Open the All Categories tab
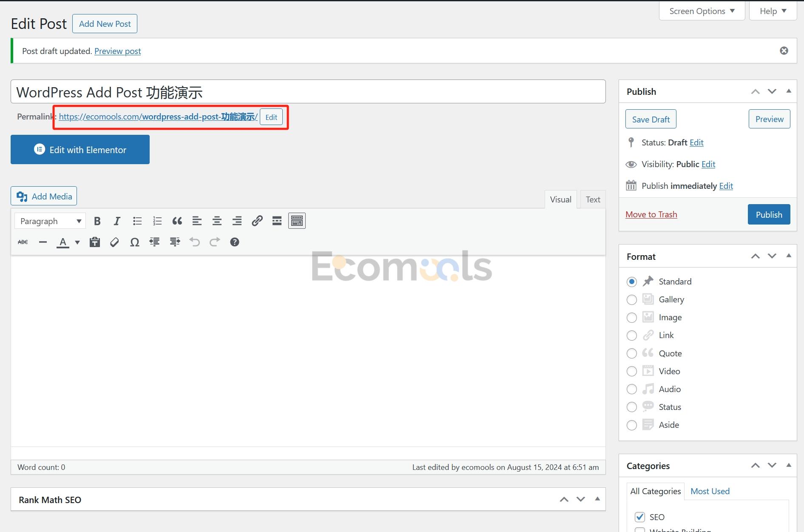 [656, 491]
